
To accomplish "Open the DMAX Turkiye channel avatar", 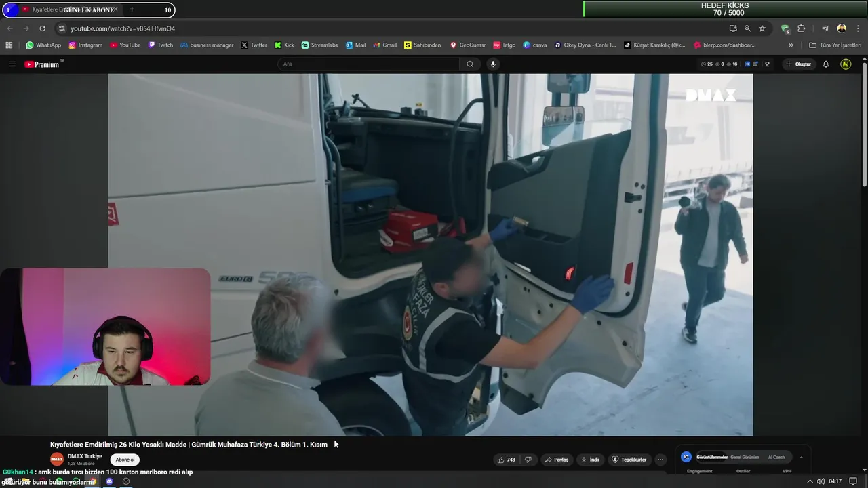I will [x=57, y=460].
